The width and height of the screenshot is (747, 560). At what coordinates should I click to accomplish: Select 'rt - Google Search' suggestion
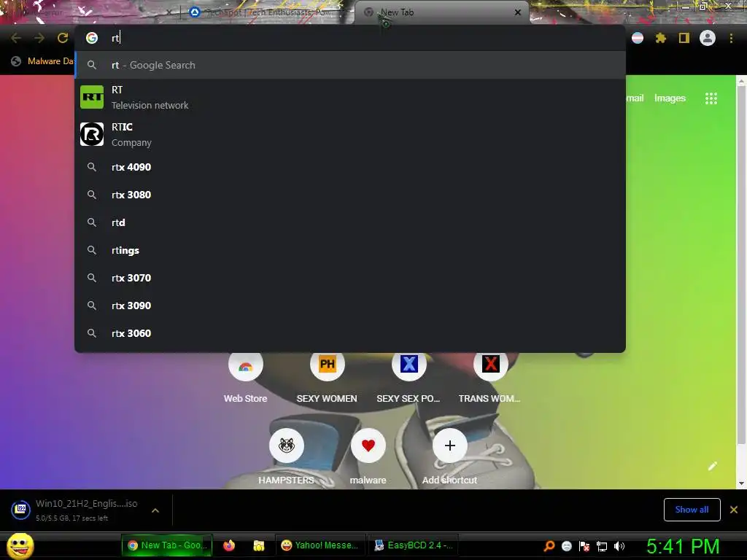point(349,65)
